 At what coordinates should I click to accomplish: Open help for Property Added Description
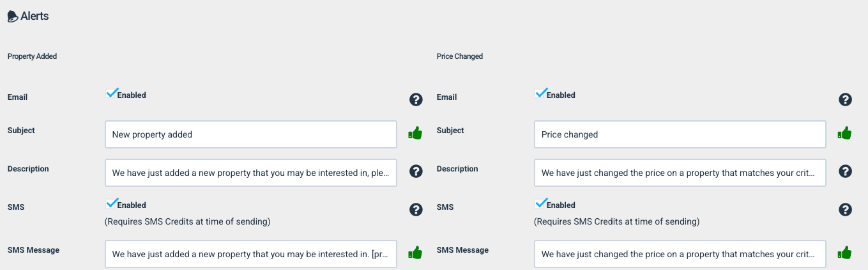click(x=416, y=171)
